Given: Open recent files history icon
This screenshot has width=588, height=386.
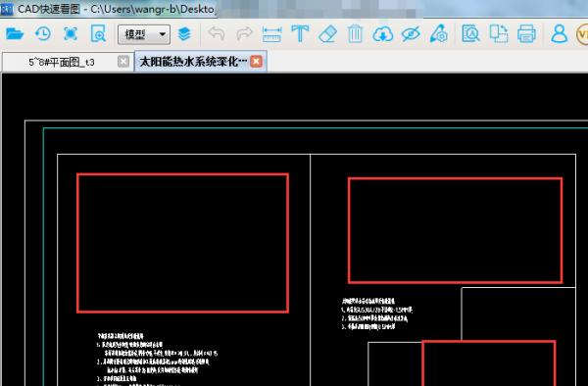Looking at the screenshot, I should (43, 34).
